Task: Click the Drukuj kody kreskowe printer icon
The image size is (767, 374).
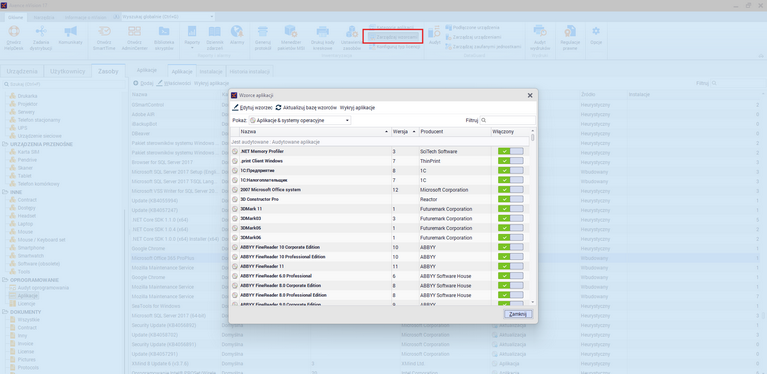Action: pyautogui.click(x=322, y=32)
